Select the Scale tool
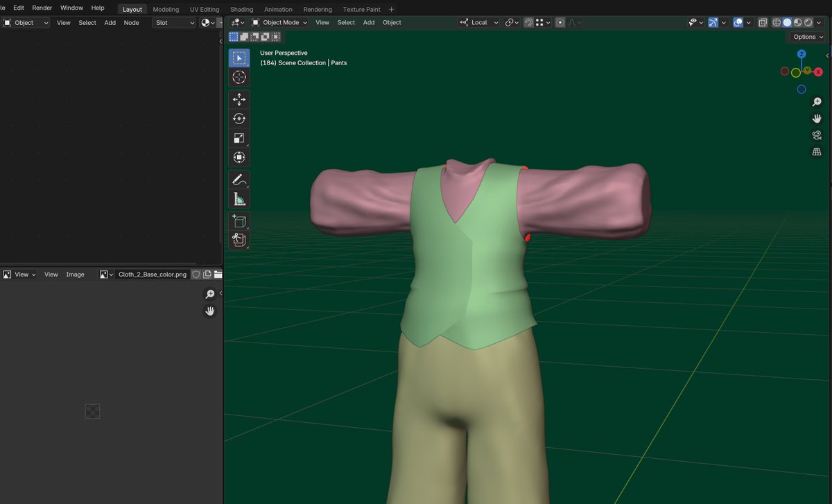The image size is (832, 504). (239, 138)
